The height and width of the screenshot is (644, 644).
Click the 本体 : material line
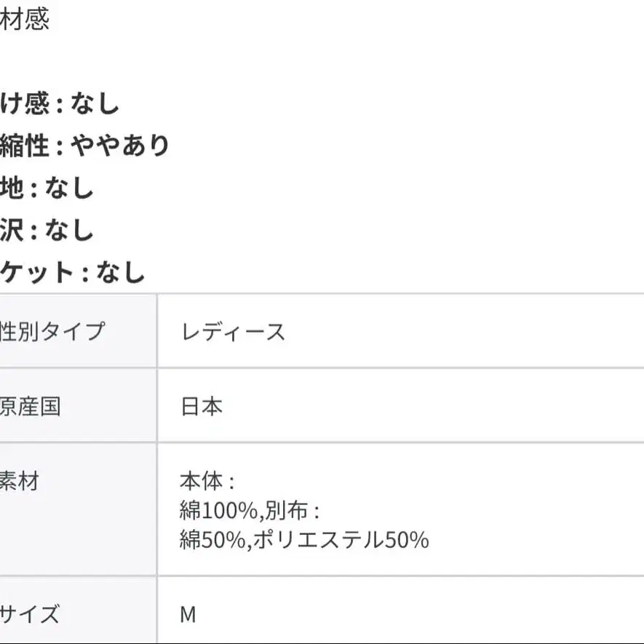click(207, 482)
